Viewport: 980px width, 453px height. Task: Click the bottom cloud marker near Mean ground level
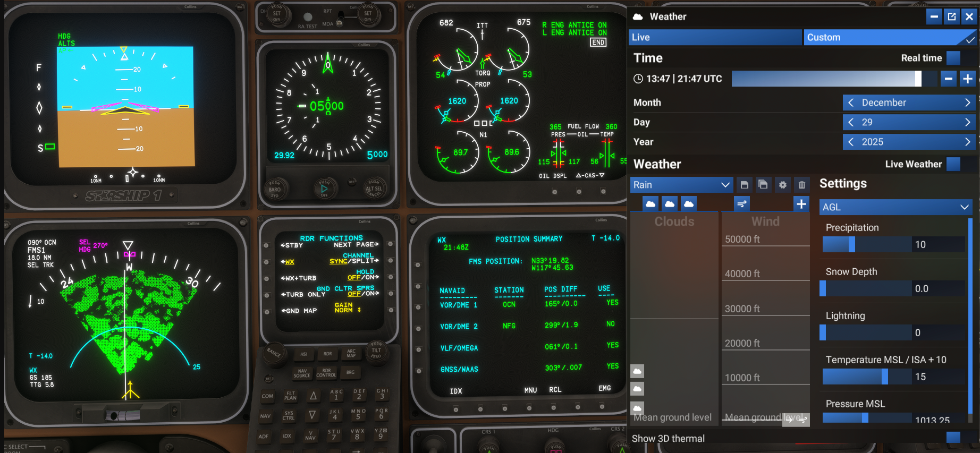[637, 408]
